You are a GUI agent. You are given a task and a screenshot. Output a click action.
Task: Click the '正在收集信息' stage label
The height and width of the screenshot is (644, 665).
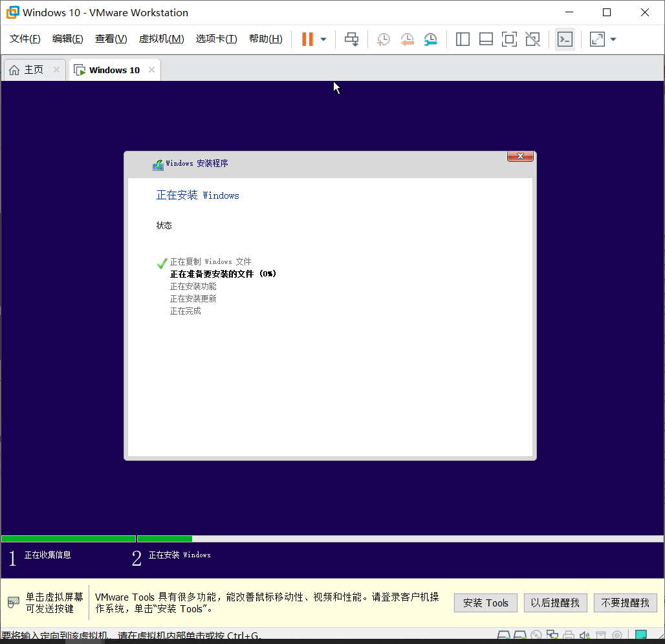click(47, 555)
